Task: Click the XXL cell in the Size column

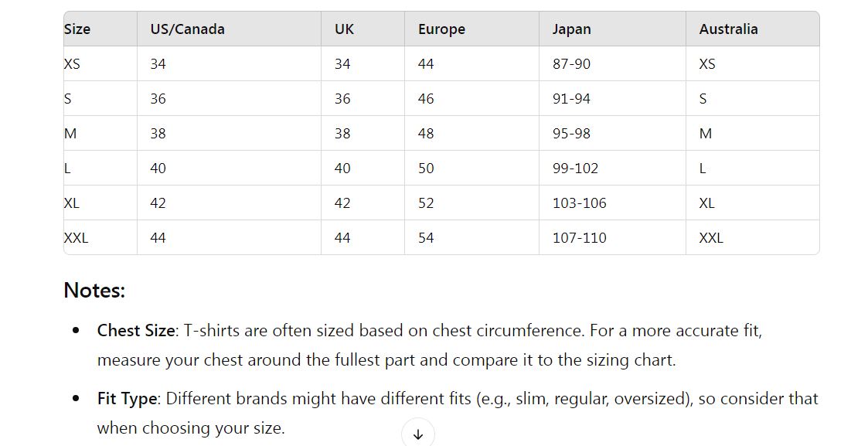Action: (x=77, y=238)
